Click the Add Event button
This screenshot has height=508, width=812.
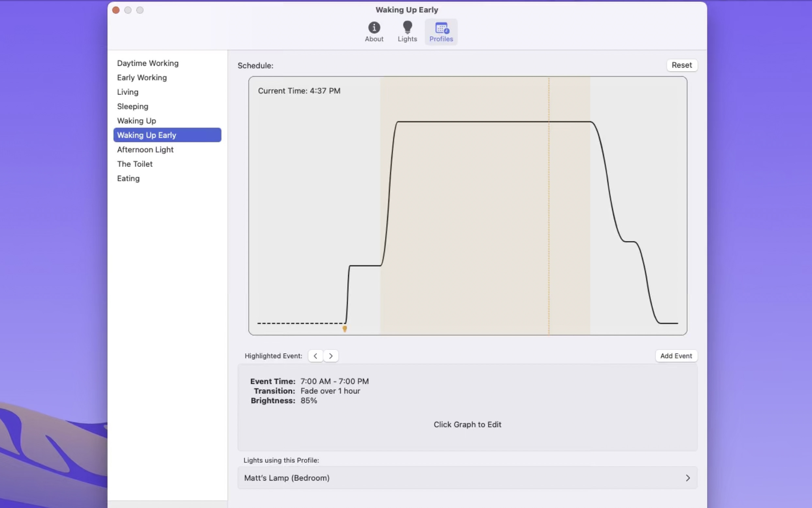676,356
